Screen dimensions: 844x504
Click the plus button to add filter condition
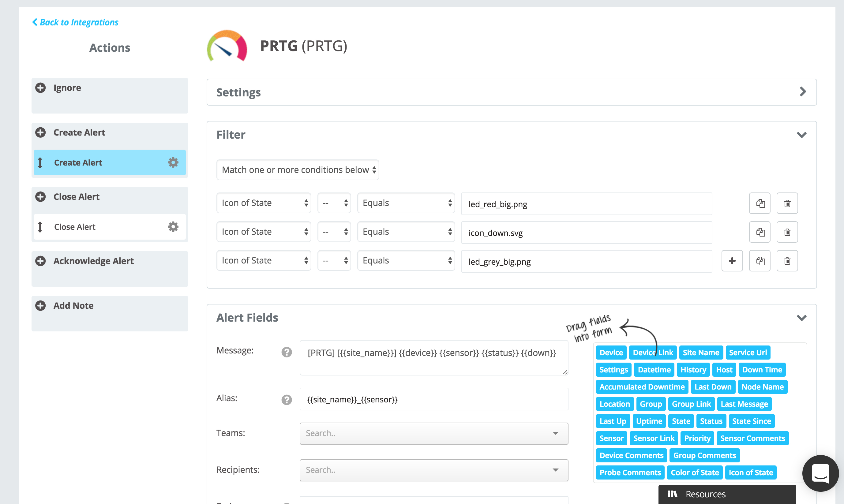[731, 260]
